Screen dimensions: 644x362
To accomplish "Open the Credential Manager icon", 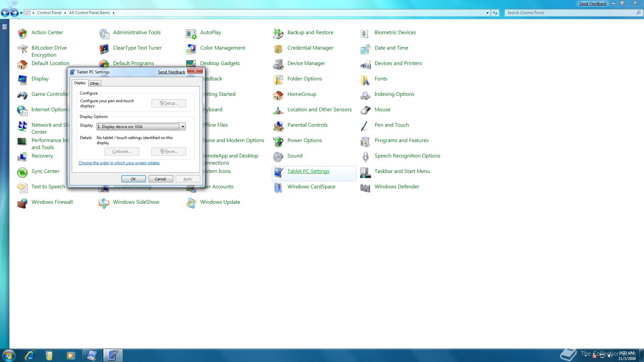I will [278, 49].
